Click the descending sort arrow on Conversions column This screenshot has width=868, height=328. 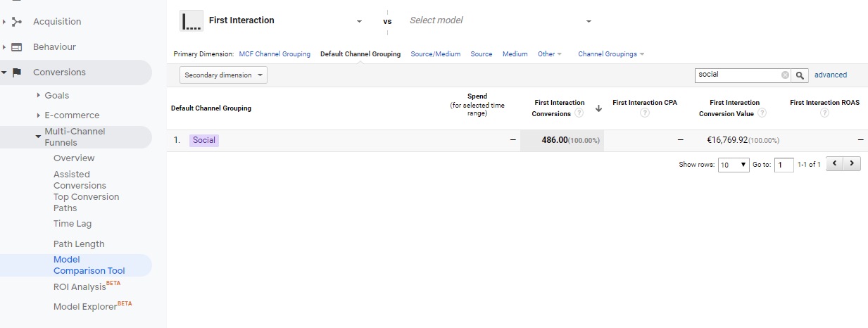click(x=598, y=108)
